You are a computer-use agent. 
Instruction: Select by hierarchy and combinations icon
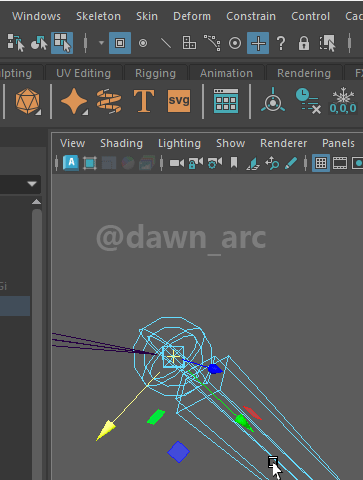click(x=16, y=43)
